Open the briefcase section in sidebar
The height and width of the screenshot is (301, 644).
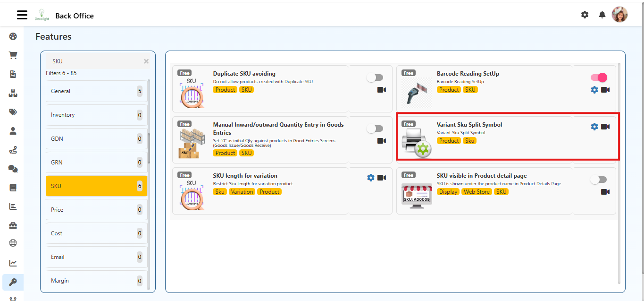(x=13, y=225)
